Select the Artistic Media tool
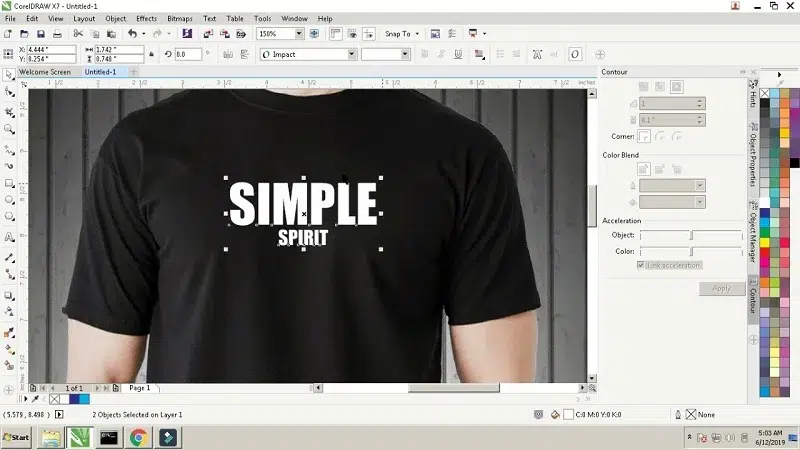The image size is (800, 450). coord(9,166)
